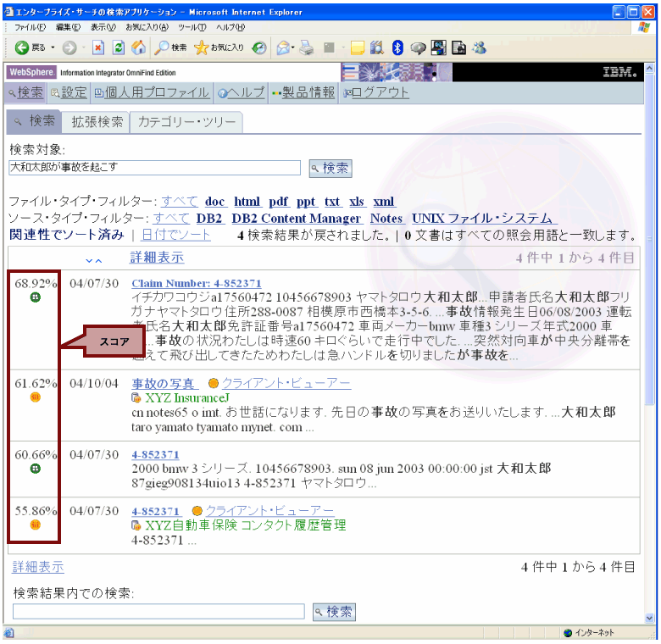Filter file type by doc
The image size is (661, 644).
point(214,202)
